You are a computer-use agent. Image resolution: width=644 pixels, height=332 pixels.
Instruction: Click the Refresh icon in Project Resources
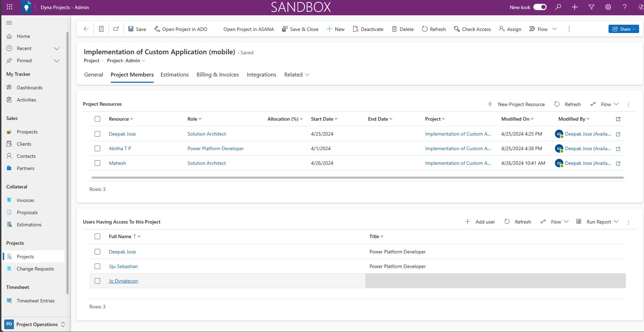557,104
